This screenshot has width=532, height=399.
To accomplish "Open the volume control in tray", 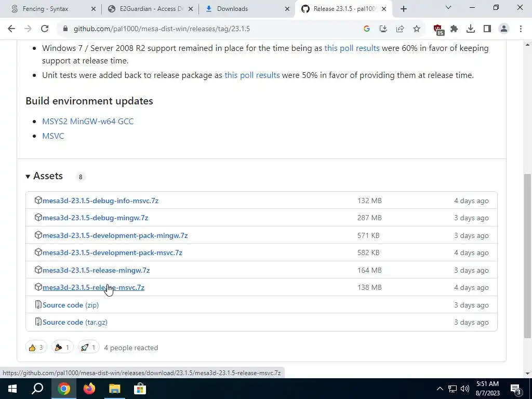I will 465,389.
